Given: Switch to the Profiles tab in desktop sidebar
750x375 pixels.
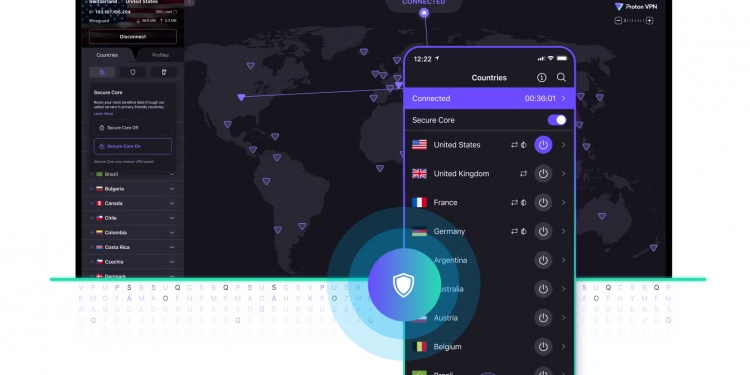Looking at the screenshot, I should [x=160, y=55].
